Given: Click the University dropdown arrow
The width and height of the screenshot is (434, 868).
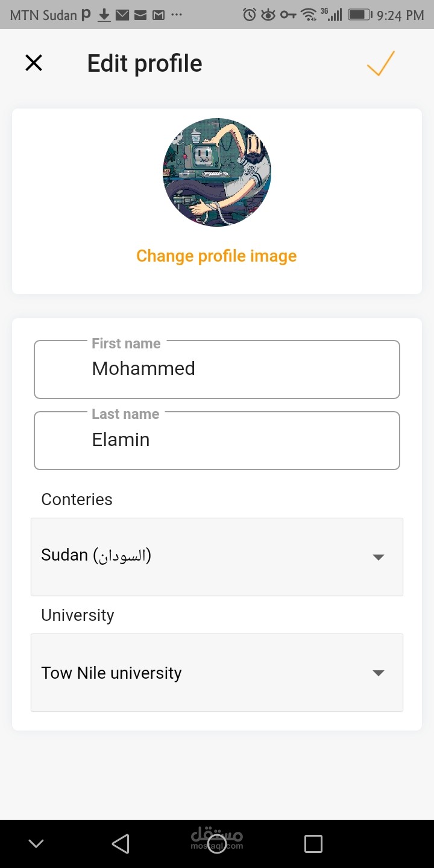Looking at the screenshot, I should coord(378,673).
